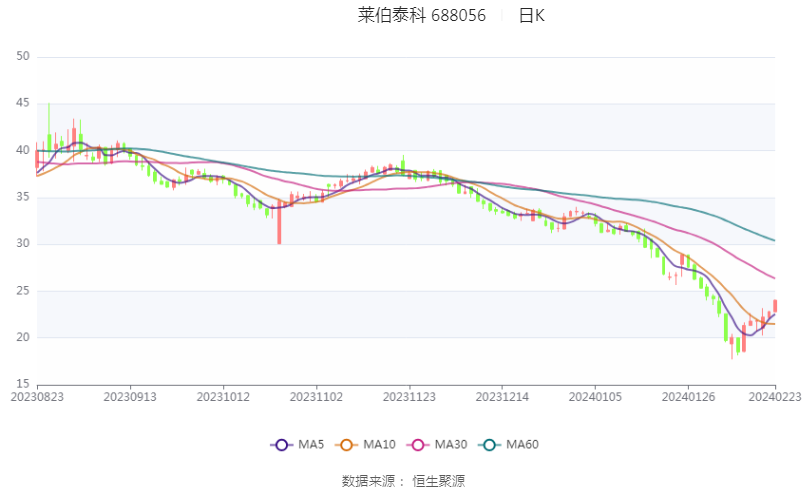Click the 20231214 x-axis date label
807x491 pixels.
(x=502, y=397)
